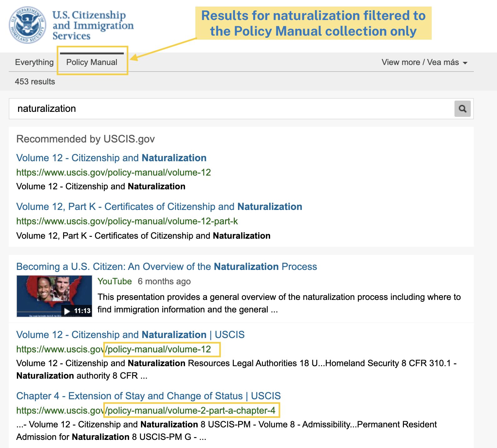
Task: Open Volume 12, Part K Certificates link
Action: (x=159, y=207)
